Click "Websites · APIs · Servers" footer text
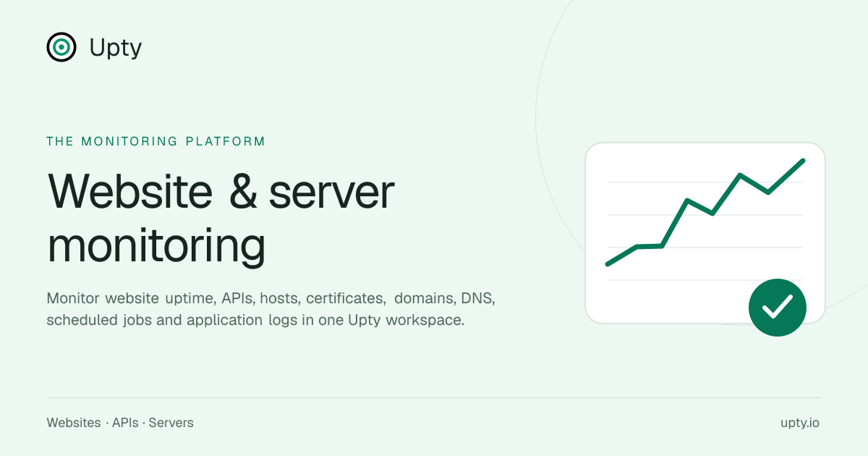Image resolution: width=868 pixels, height=456 pixels. (x=120, y=423)
